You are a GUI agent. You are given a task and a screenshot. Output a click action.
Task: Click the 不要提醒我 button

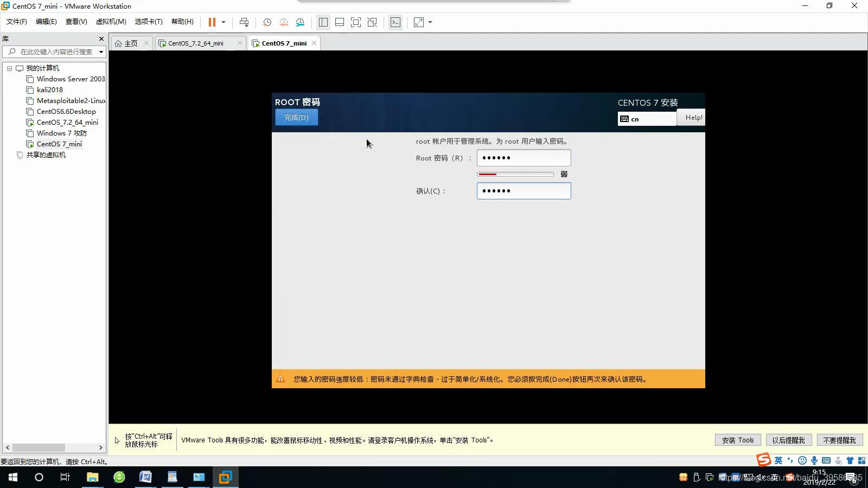(x=839, y=440)
